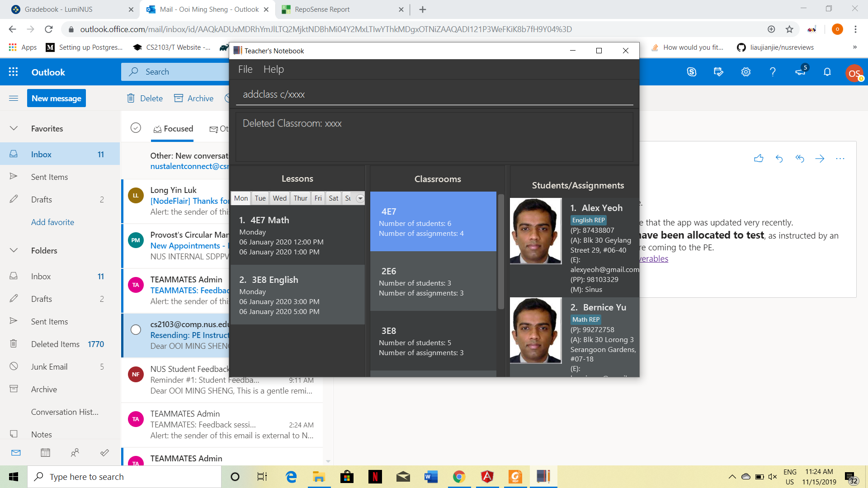Viewport: 868px width, 488px height.
Task: Select the Wed tab in Lessons
Action: tap(279, 198)
